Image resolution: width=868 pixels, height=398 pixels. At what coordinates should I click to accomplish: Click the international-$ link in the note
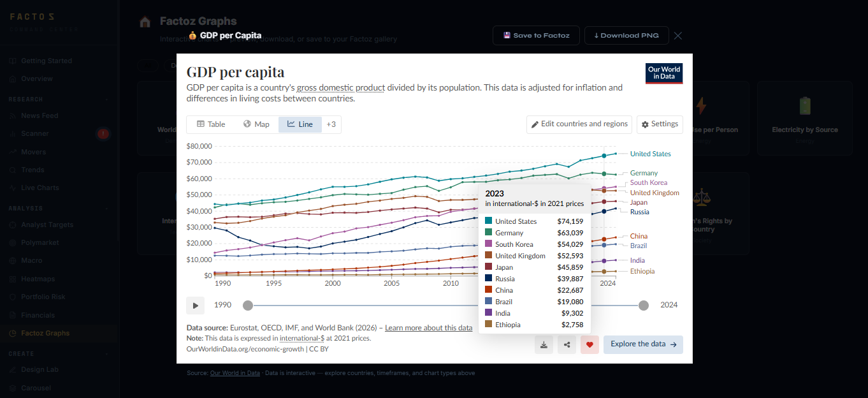pyautogui.click(x=302, y=339)
